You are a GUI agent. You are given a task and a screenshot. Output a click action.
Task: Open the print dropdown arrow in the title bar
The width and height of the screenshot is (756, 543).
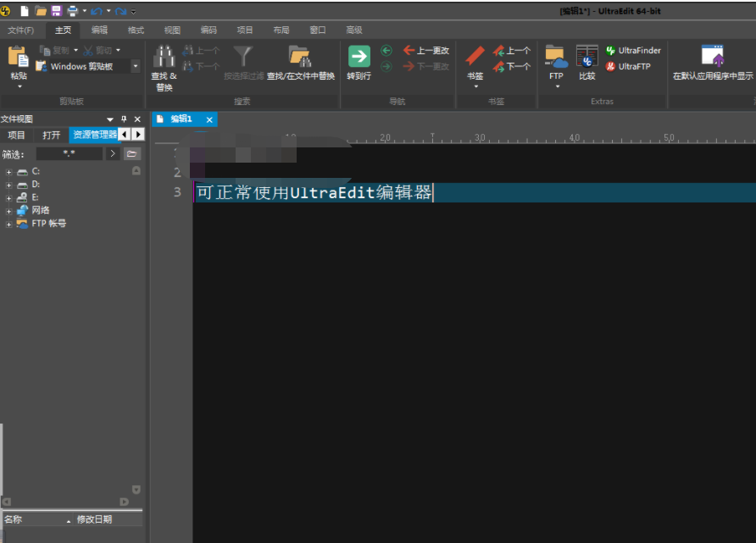tap(85, 11)
